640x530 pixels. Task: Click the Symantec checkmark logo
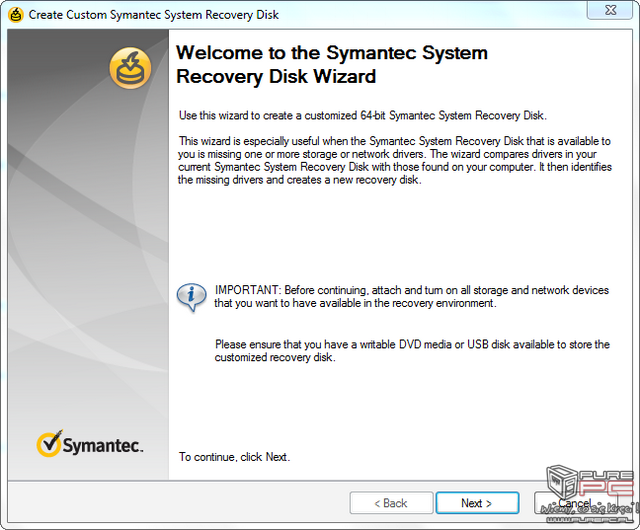[89, 443]
